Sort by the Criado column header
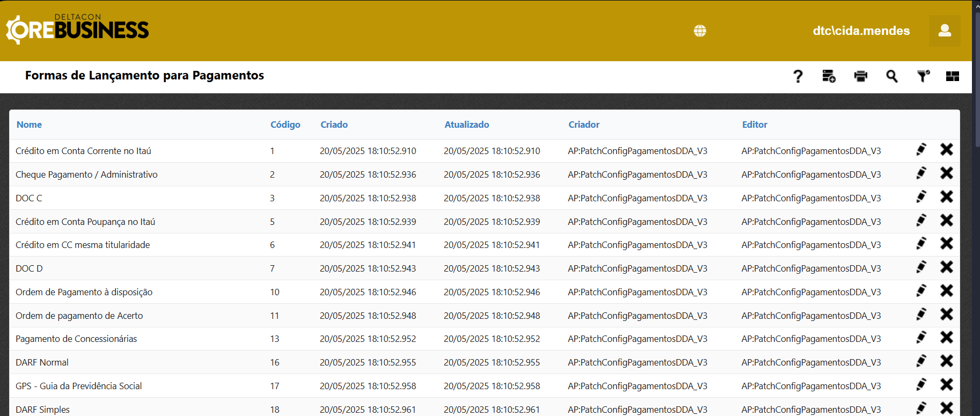Viewport: 980px width, 416px height. click(x=334, y=125)
